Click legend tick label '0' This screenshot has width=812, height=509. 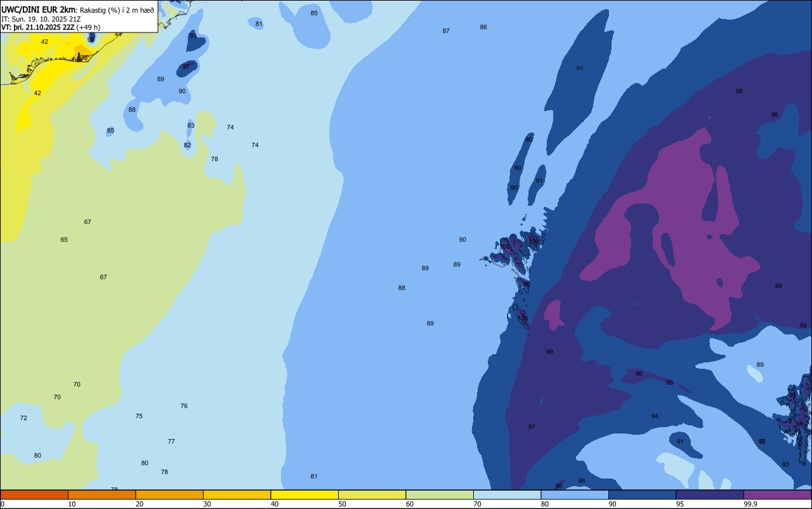click(3, 504)
